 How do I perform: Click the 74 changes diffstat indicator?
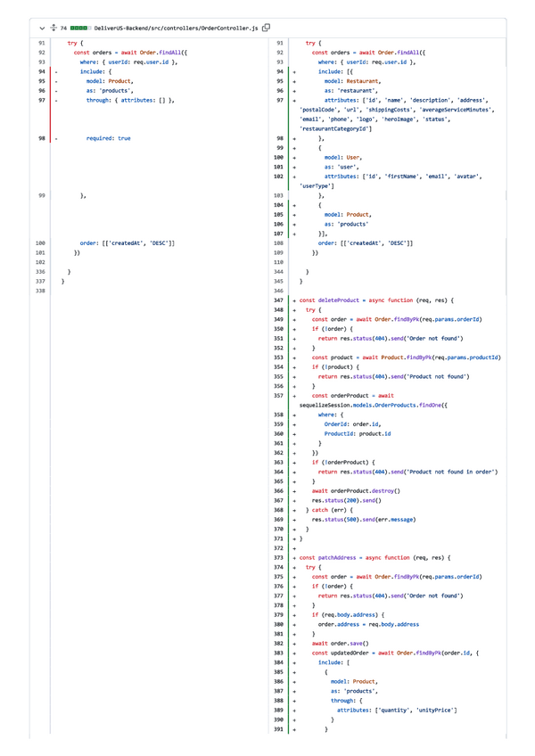75,29
